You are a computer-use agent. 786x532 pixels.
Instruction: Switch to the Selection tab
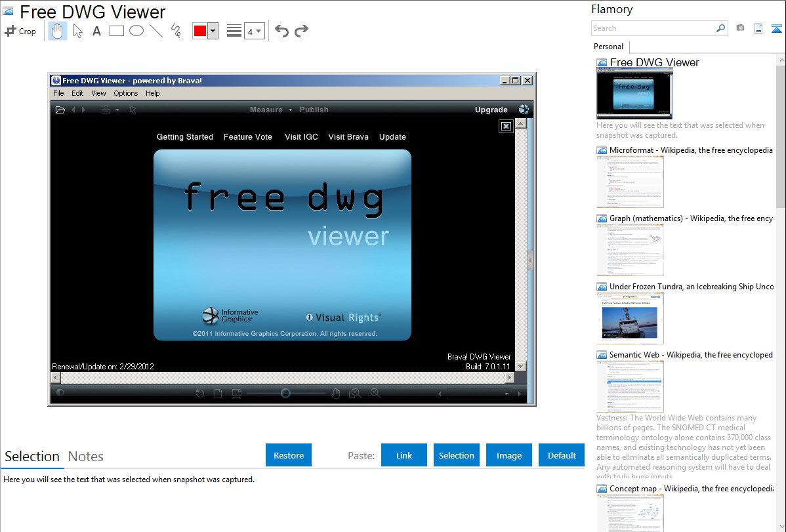(x=32, y=457)
